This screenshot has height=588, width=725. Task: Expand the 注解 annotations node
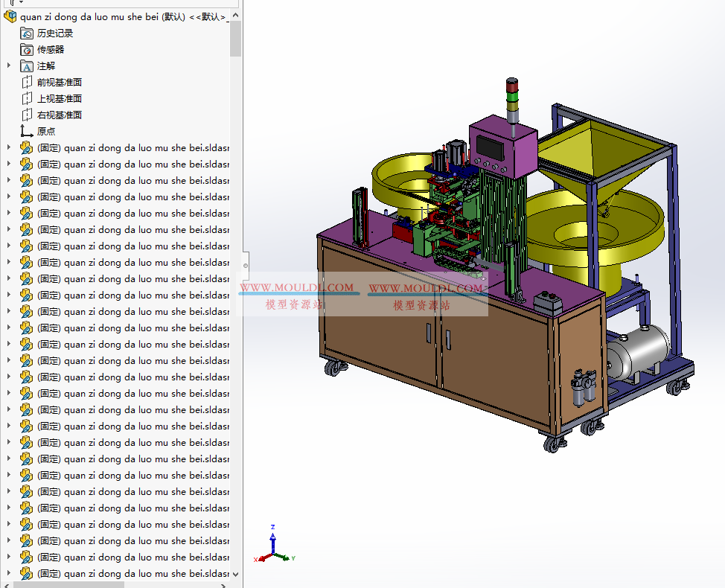pos(10,65)
